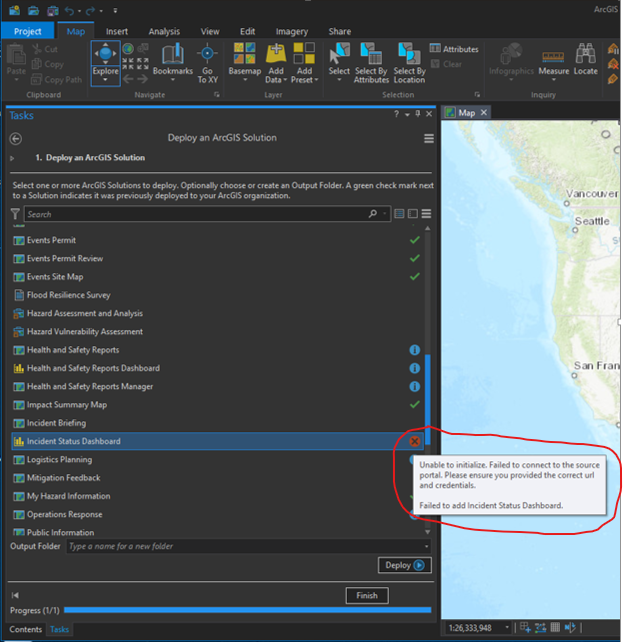Select the Events Permit solution
Screen dimensions: 623x642
(x=217, y=240)
